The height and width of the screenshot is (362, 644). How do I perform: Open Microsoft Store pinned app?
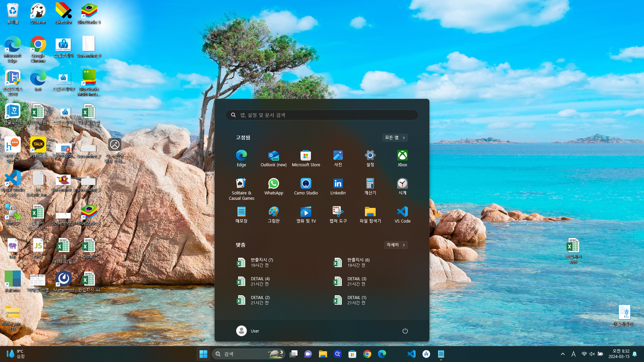pyautogui.click(x=306, y=158)
